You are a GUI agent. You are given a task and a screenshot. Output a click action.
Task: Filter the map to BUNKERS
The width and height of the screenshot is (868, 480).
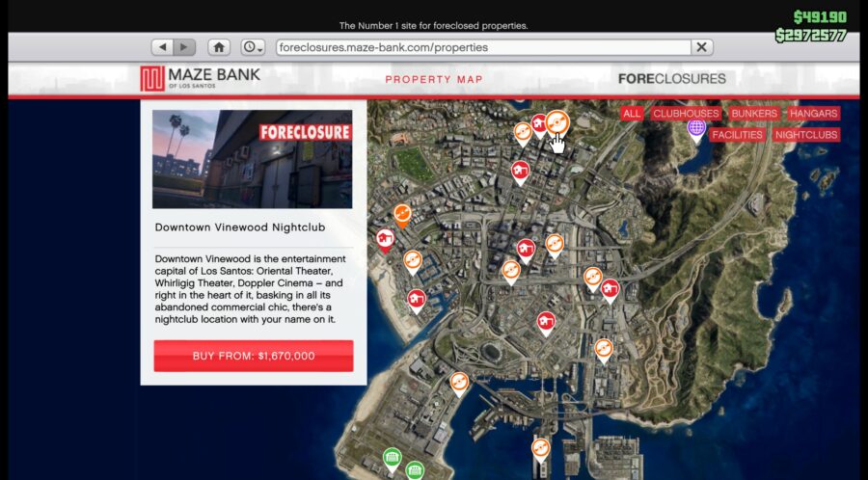(754, 114)
